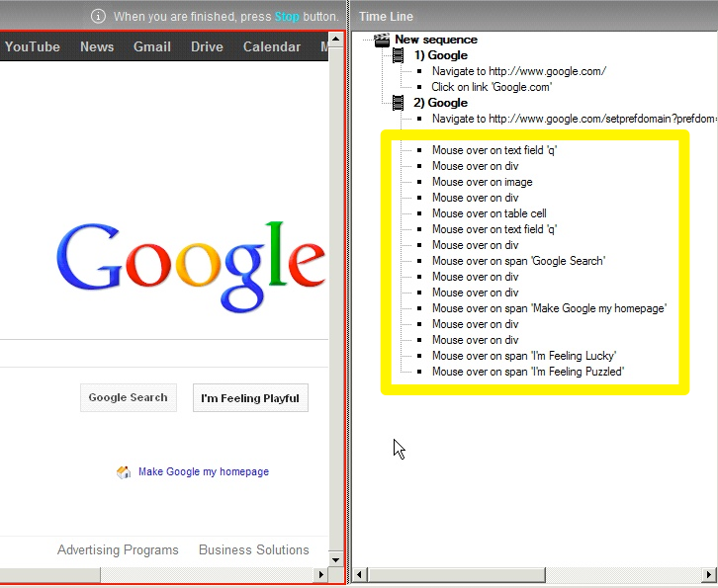718x588 pixels.
Task: Open Calendar in Google's top bar
Action: point(272,46)
